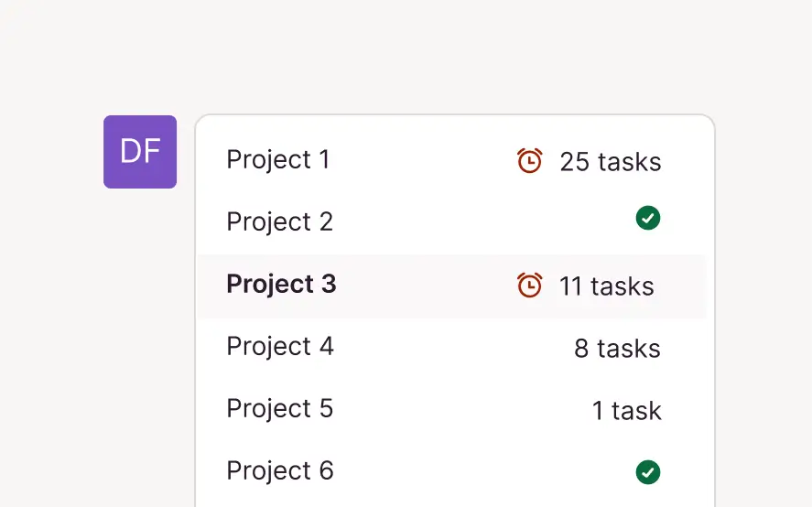
Task: Click the green checkmark beside Project 6
Action: click(x=648, y=472)
